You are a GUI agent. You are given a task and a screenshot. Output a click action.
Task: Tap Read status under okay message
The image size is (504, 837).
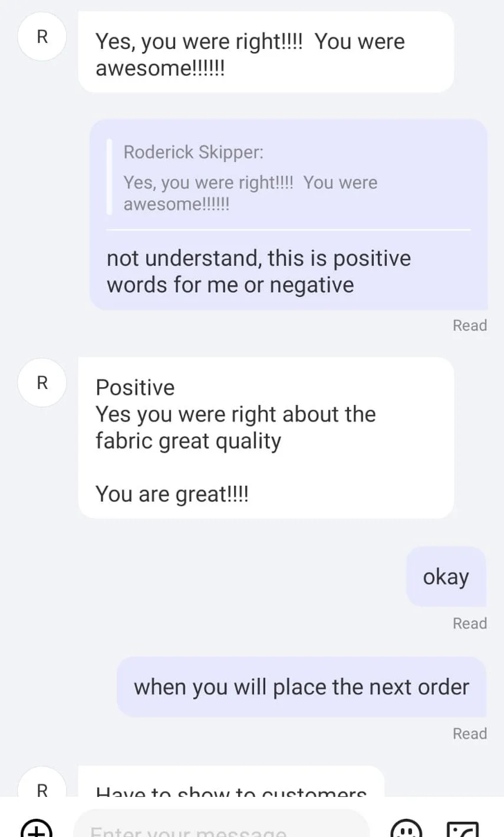point(469,624)
